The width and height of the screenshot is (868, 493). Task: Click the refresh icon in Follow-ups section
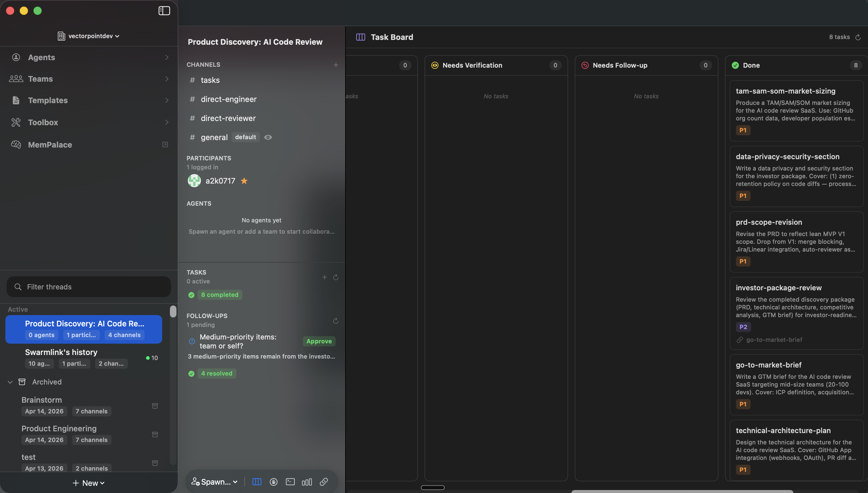[x=336, y=320]
